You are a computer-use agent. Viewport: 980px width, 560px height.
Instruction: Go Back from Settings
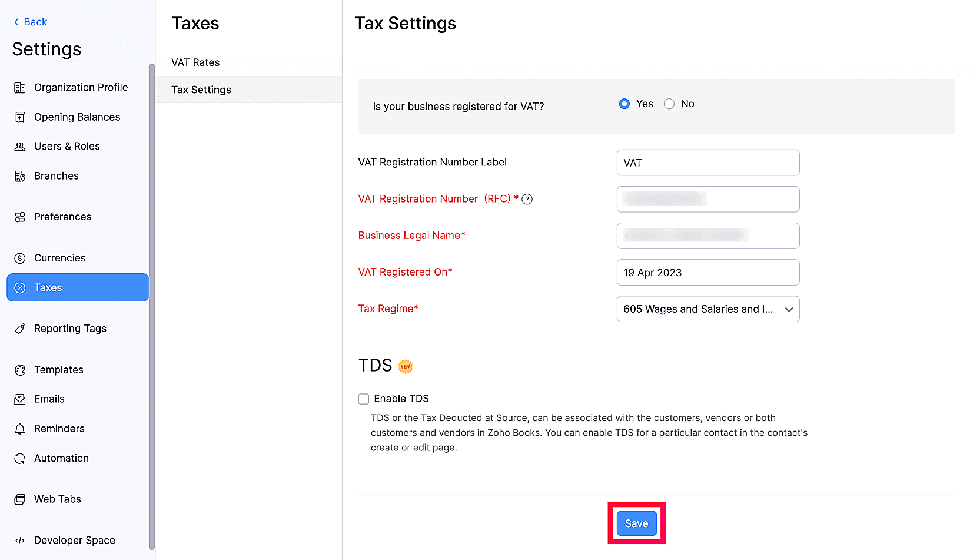coord(29,22)
